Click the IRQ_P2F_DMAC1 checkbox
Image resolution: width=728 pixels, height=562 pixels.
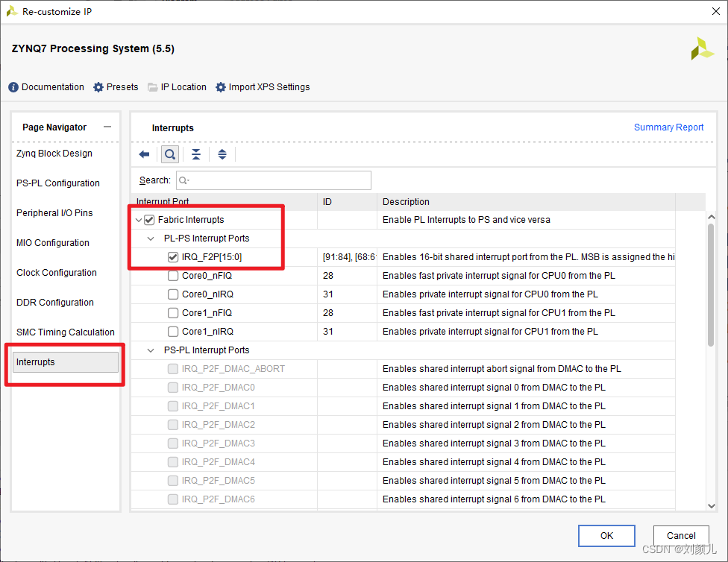(173, 406)
